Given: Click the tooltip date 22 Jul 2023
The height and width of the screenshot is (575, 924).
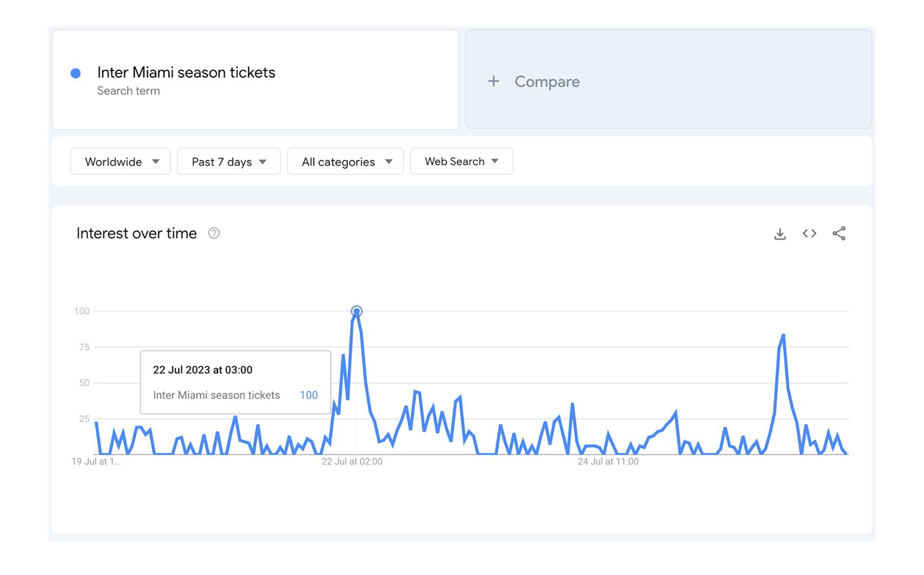Looking at the screenshot, I should point(203,370).
